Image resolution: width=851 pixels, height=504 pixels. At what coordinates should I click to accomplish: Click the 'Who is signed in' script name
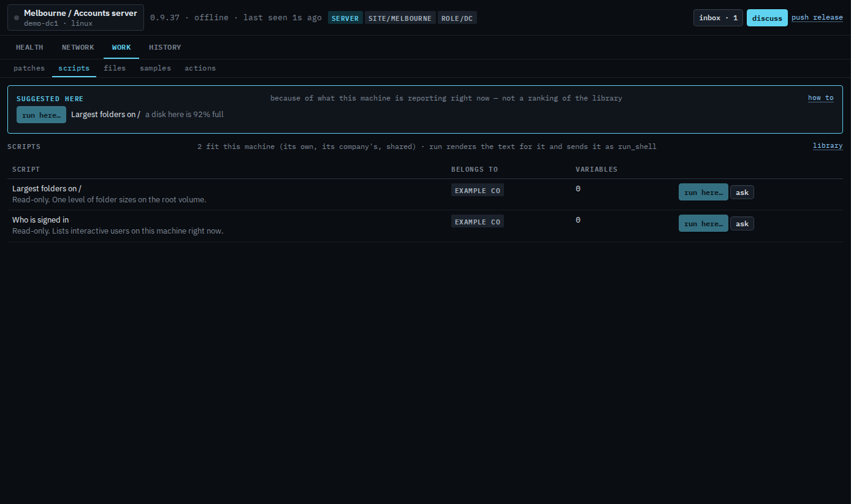pyautogui.click(x=40, y=220)
